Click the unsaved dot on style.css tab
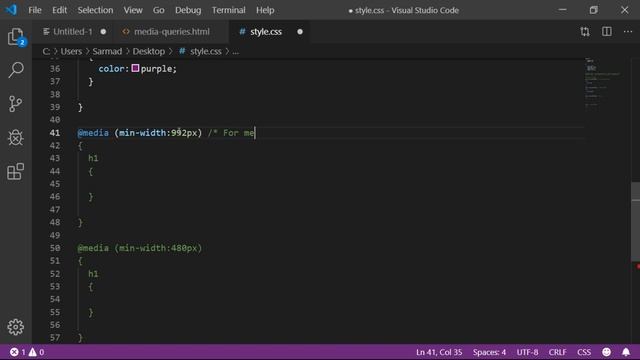The height and width of the screenshot is (360, 640). [x=300, y=32]
